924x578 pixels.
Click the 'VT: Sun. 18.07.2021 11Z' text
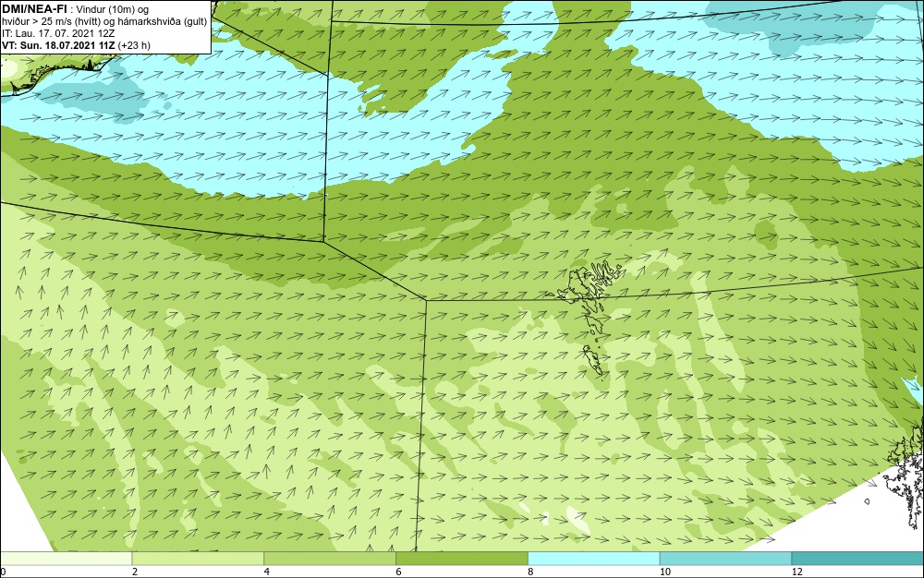[59, 45]
